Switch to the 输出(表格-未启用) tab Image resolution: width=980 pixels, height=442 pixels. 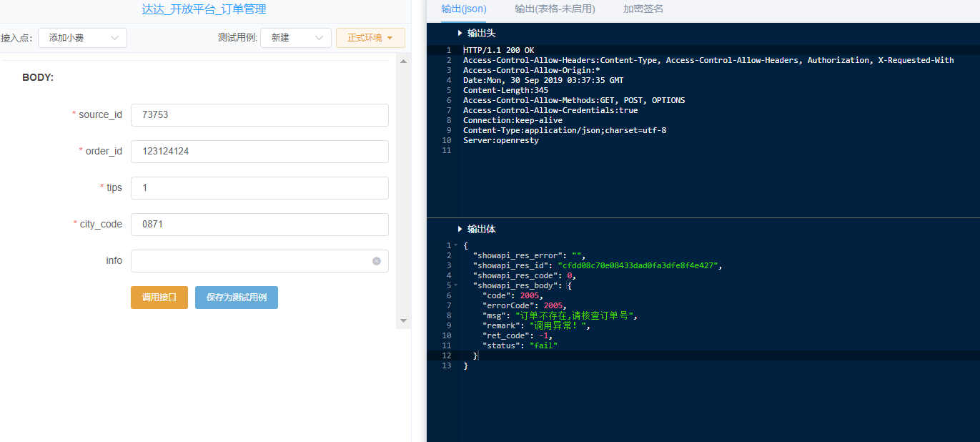pyautogui.click(x=555, y=9)
